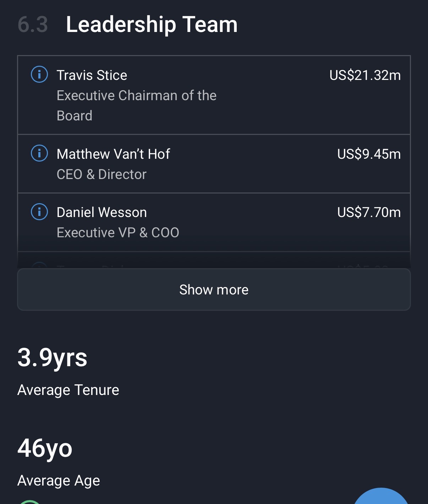The height and width of the screenshot is (504, 428).
Task: Select the 3.9yrs tenure value
Action: [x=52, y=357]
